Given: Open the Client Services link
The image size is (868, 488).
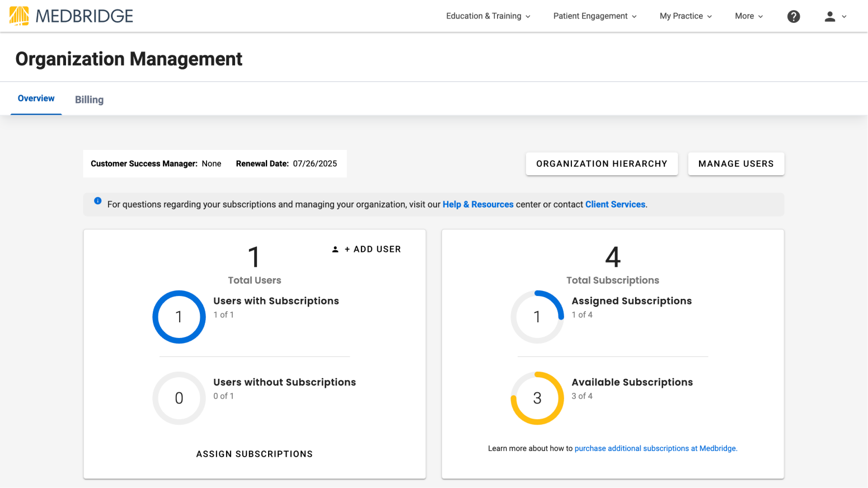Looking at the screenshot, I should [615, 204].
